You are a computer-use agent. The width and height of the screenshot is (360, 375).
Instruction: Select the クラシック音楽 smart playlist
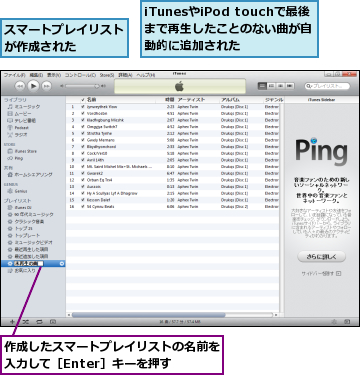[26, 222]
